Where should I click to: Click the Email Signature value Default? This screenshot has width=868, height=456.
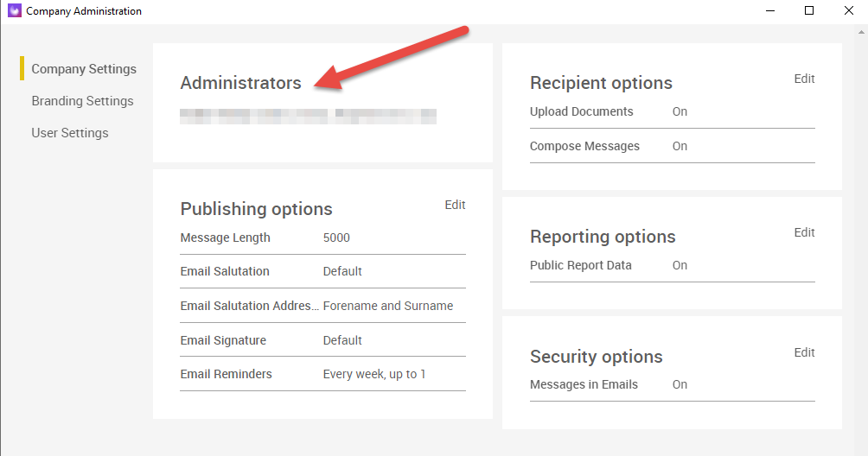pyautogui.click(x=342, y=340)
